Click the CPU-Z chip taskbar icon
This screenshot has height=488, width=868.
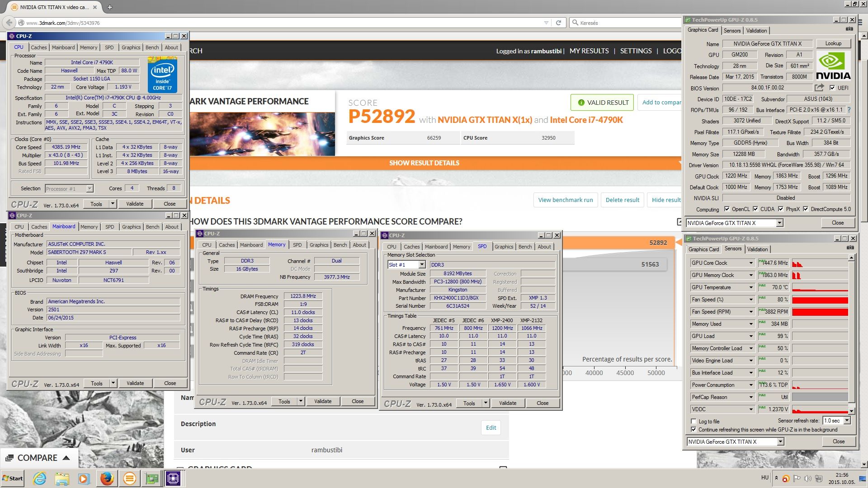click(173, 478)
